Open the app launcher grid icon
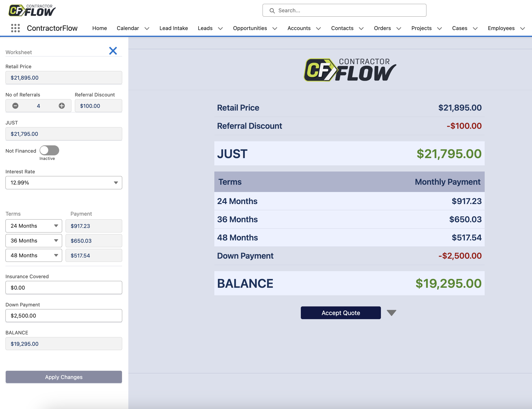Image resolution: width=532 pixels, height=409 pixels. (15, 28)
